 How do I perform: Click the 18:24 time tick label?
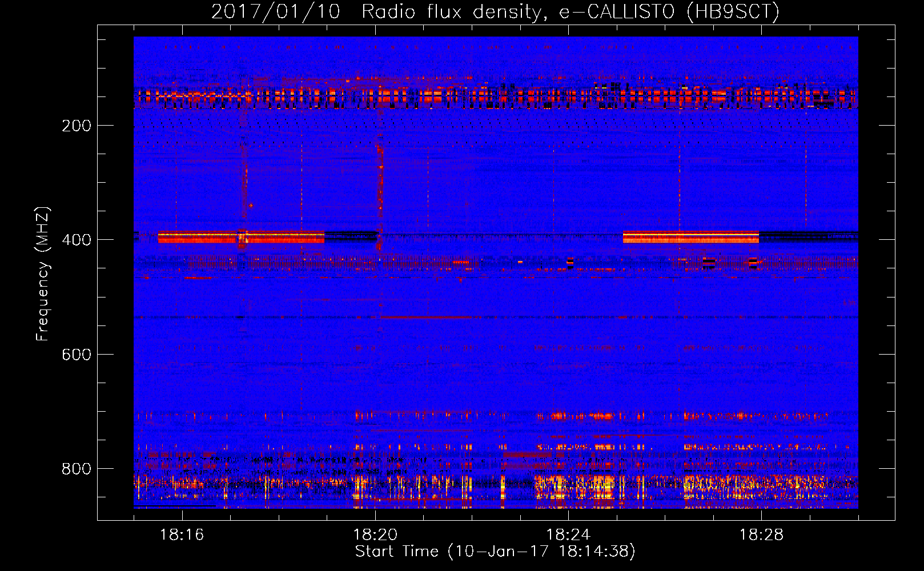tap(568, 535)
